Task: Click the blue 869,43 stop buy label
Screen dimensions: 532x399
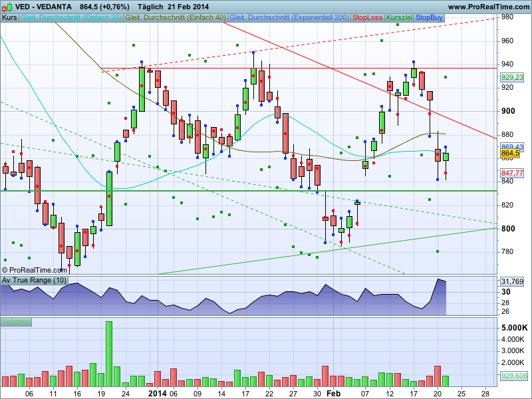Action: (x=512, y=147)
